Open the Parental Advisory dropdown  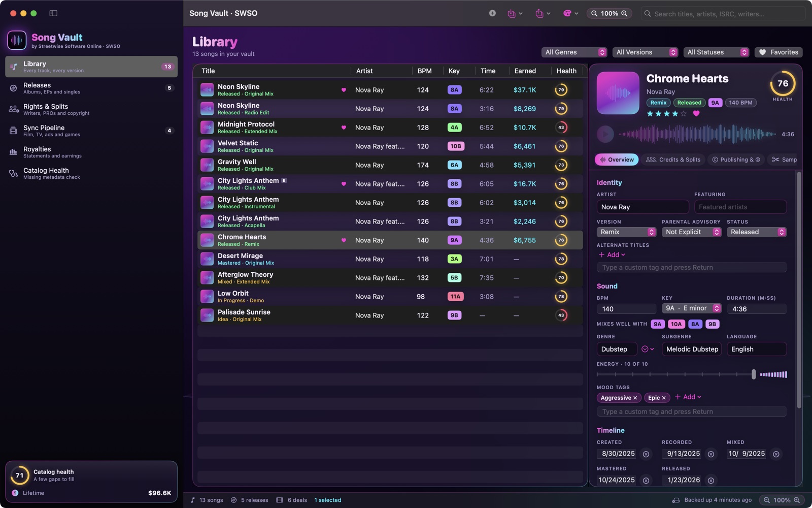(691, 232)
